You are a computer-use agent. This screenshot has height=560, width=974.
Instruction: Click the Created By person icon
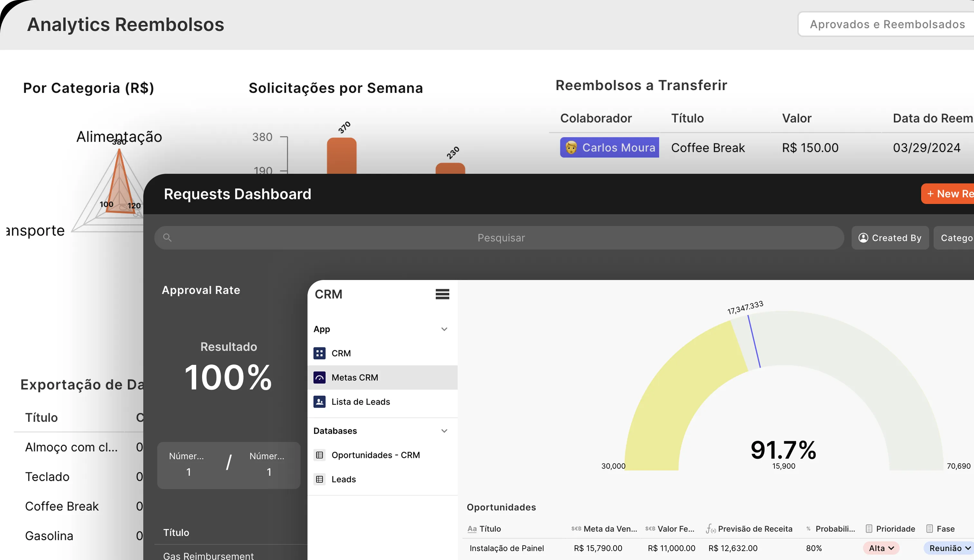(x=863, y=238)
